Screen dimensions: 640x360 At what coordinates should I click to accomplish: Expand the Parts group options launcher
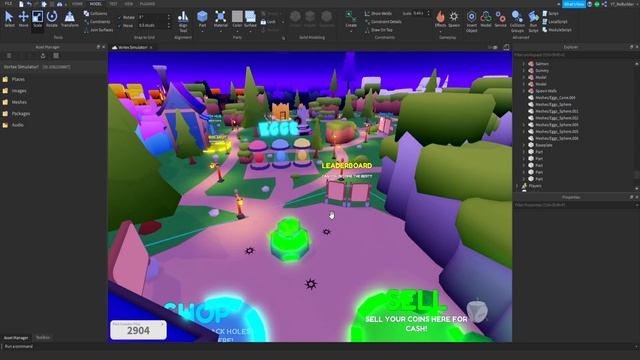click(283, 38)
